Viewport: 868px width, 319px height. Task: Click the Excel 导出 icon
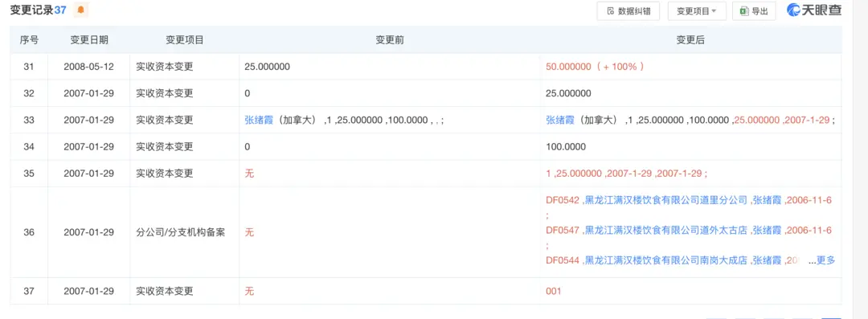pyautogui.click(x=744, y=11)
